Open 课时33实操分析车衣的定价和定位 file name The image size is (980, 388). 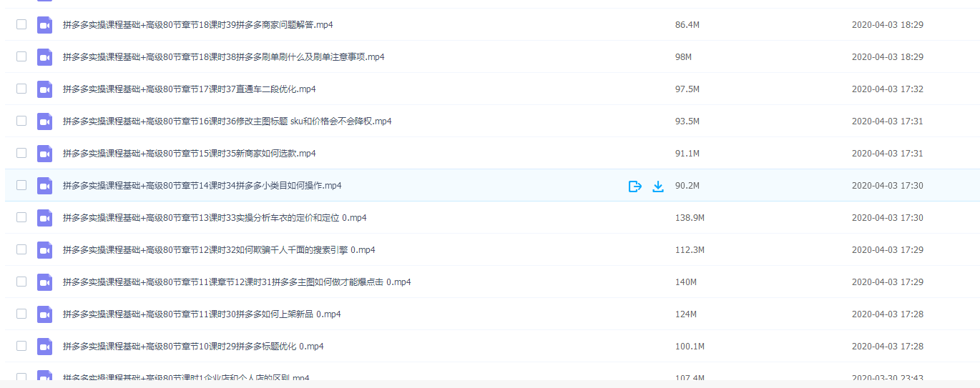coord(215,218)
